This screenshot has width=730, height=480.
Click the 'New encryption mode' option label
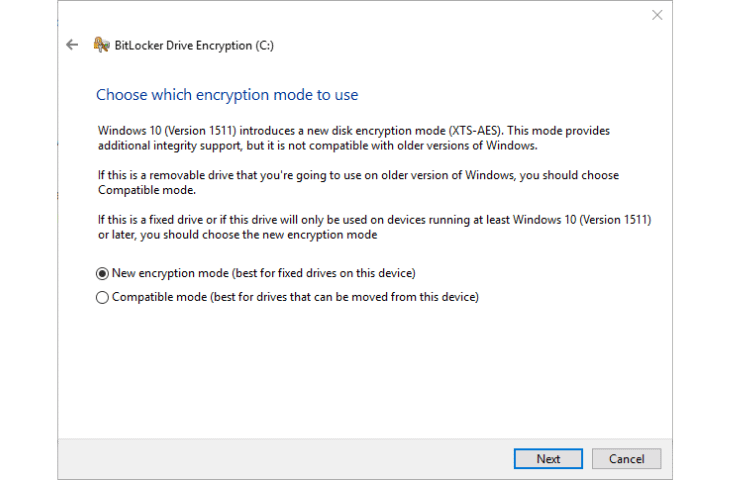pyautogui.click(x=264, y=273)
